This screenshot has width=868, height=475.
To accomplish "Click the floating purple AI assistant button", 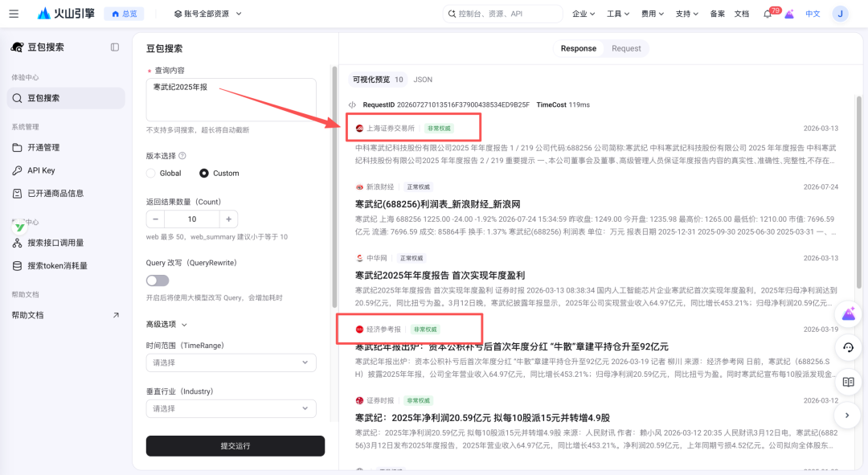I will 848,314.
